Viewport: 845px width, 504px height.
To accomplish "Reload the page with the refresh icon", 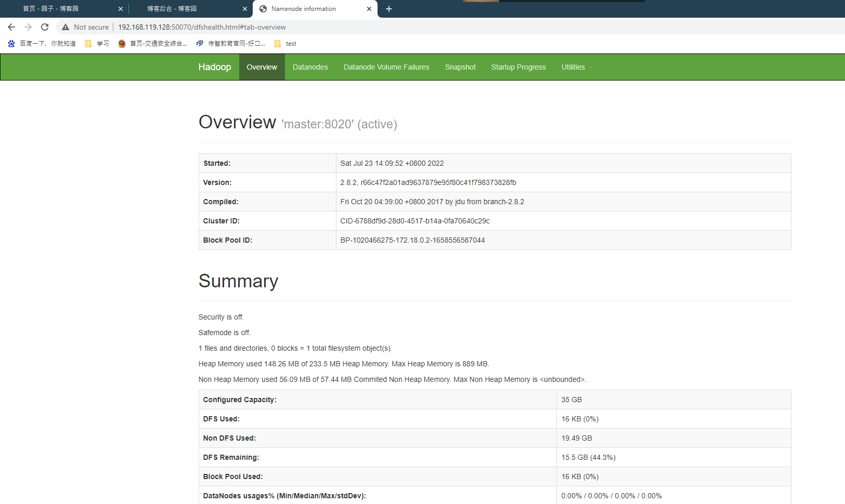I will coord(45,27).
